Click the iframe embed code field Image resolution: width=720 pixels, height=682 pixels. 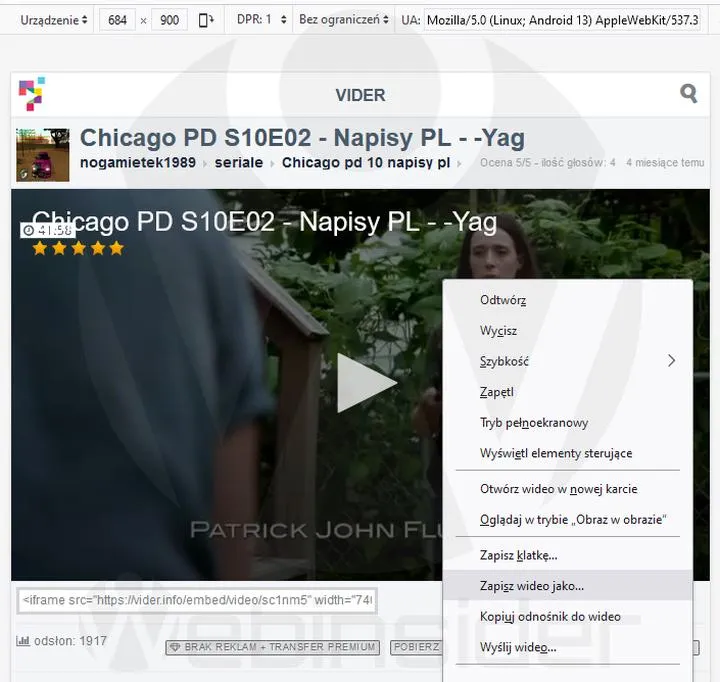(x=197, y=600)
